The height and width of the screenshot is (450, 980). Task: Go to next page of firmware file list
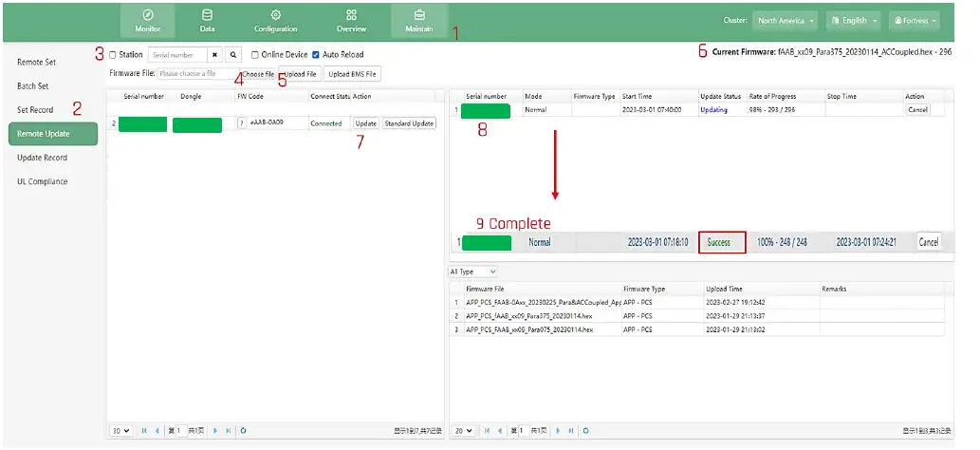pyautogui.click(x=558, y=431)
